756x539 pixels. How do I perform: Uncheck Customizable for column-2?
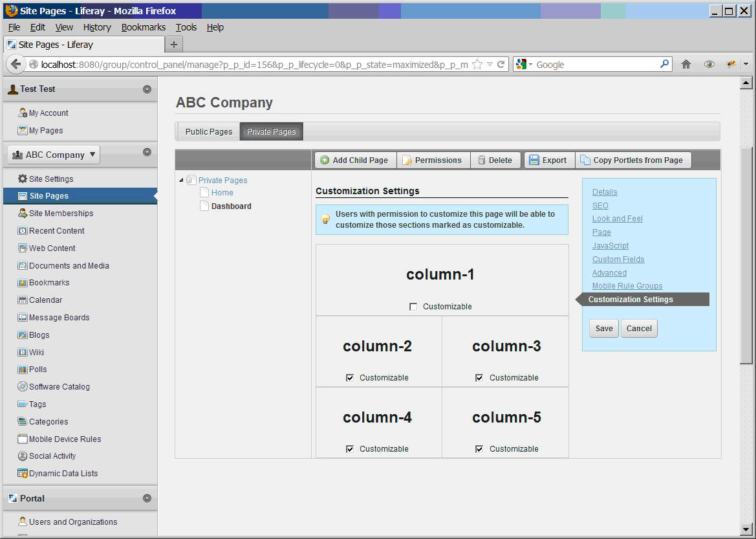point(350,378)
